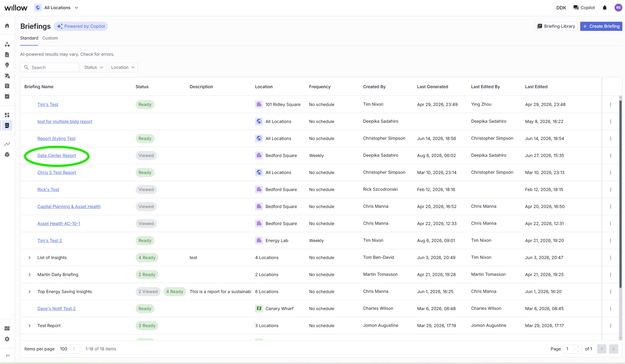Viewport: 625px width, 364px height.
Task: Click the insights lightbulb sidebar icon
Action: click(x=7, y=65)
